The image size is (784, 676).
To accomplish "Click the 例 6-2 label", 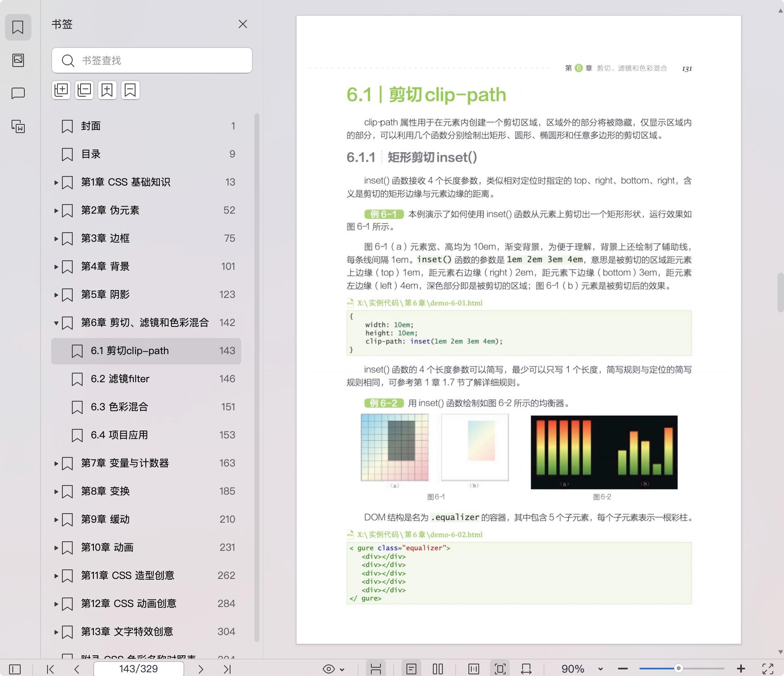I will point(384,403).
